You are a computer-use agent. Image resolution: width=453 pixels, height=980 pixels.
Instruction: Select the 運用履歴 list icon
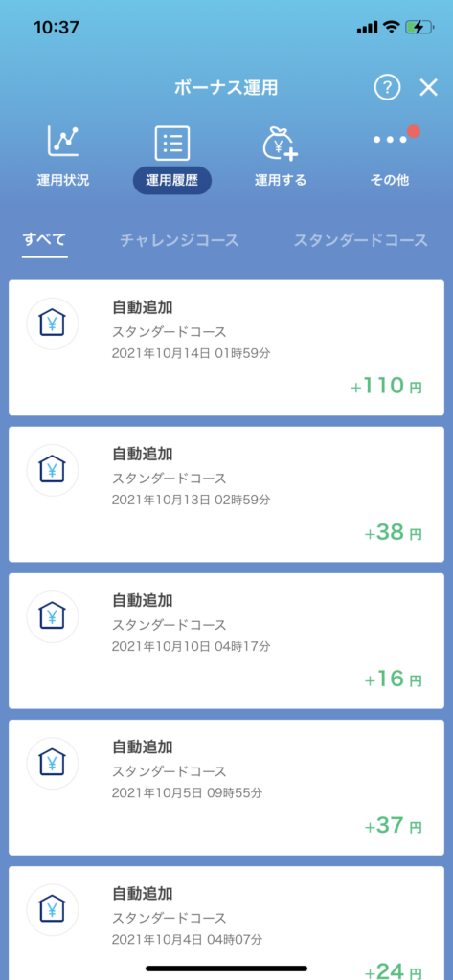[x=172, y=143]
